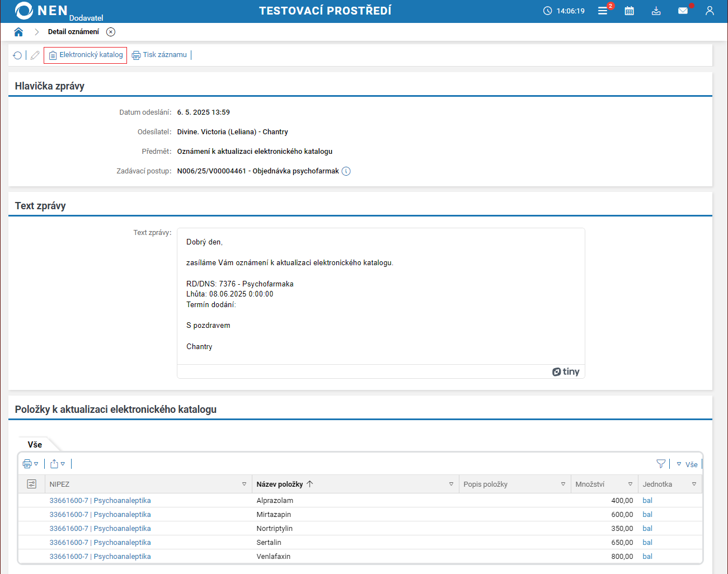This screenshot has width=728, height=574.
Task: Click the refresh icon in toolbar
Action: 17,55
